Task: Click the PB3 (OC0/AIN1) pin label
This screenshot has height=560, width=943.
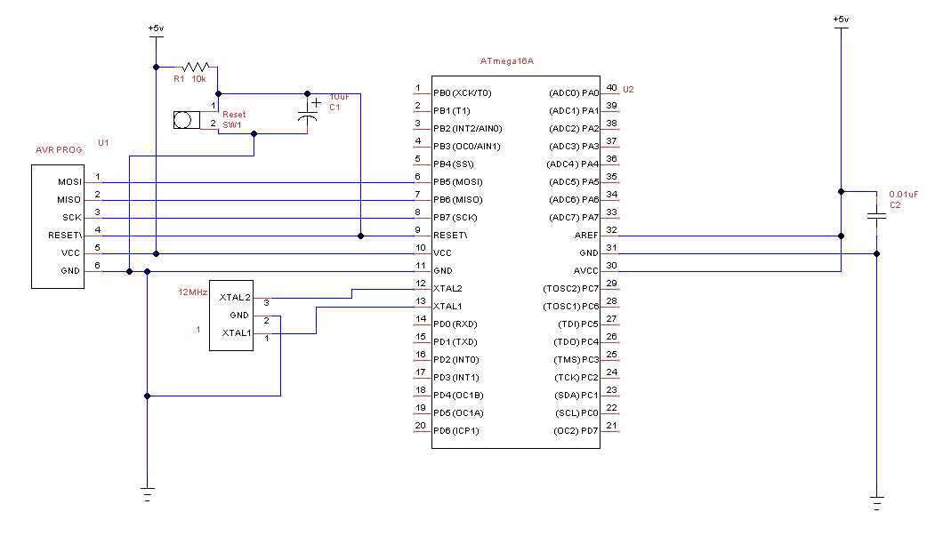Action: (x=467, y=146)
